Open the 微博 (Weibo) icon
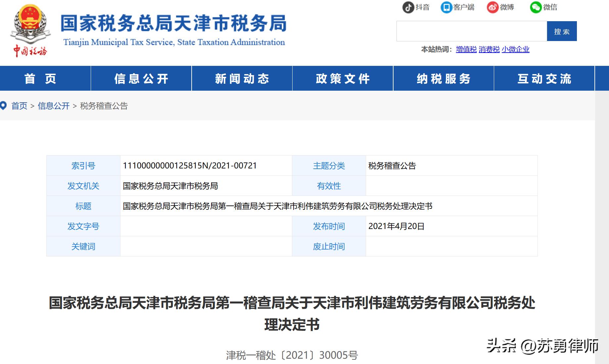 [x=492, y=7]
